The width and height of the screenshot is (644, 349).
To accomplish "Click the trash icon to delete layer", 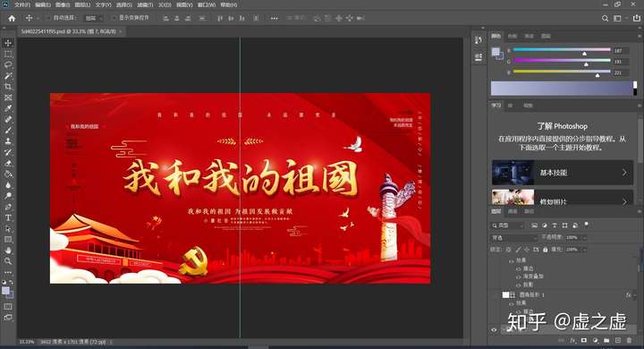I will (x=629, y=340).
